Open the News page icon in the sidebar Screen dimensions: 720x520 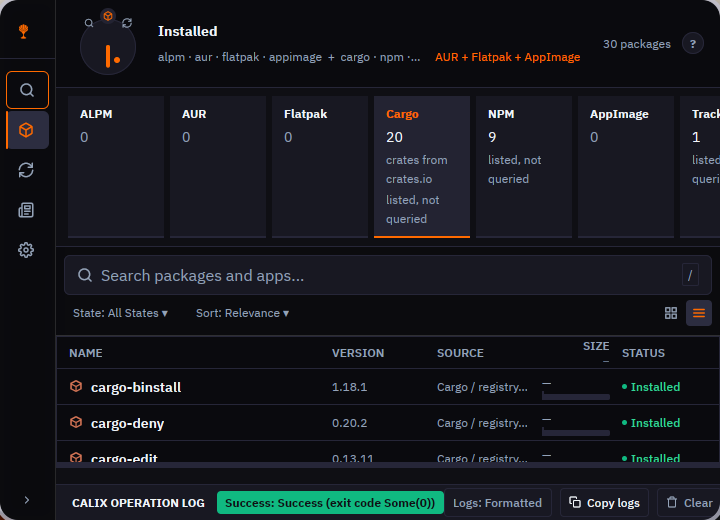coord(26,210)
